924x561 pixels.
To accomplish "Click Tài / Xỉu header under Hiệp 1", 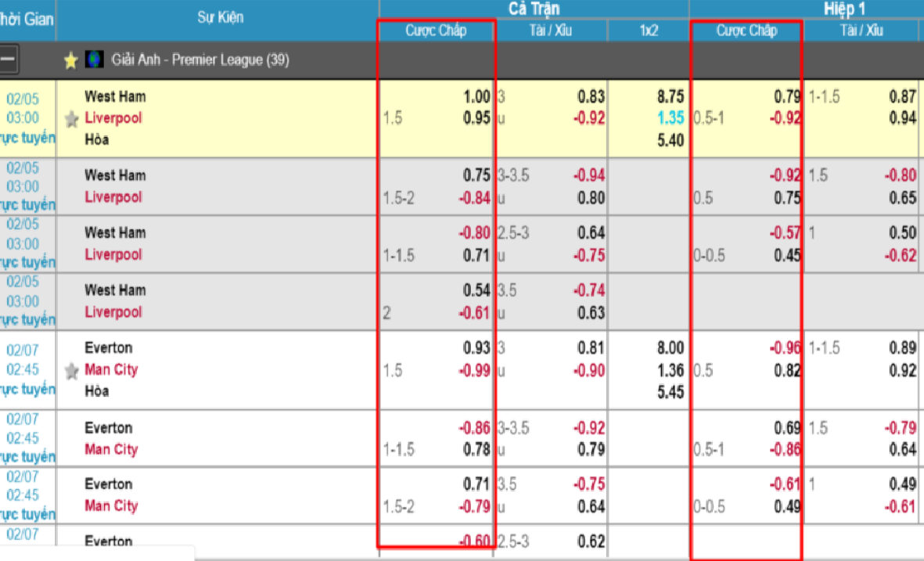I will click(x=861, y=31).
